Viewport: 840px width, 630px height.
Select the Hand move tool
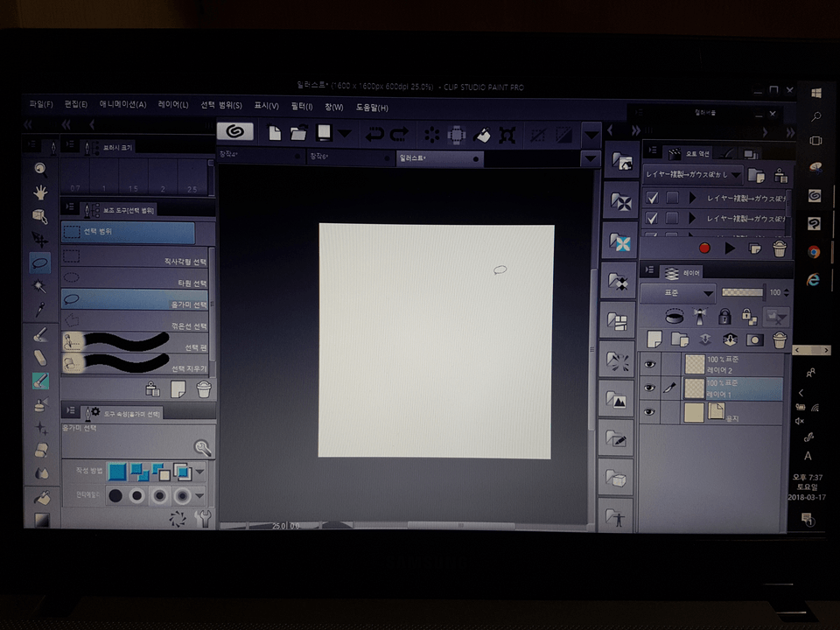point(40,192)
